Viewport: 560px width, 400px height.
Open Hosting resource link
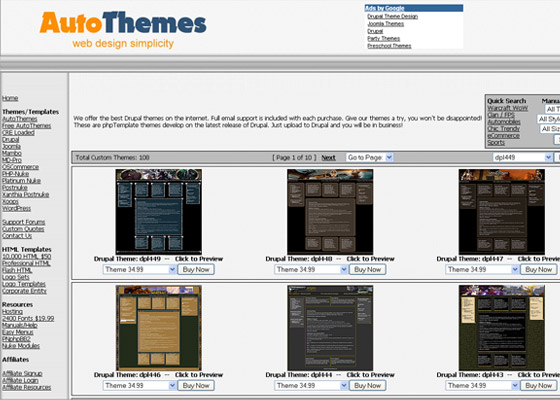12,312
